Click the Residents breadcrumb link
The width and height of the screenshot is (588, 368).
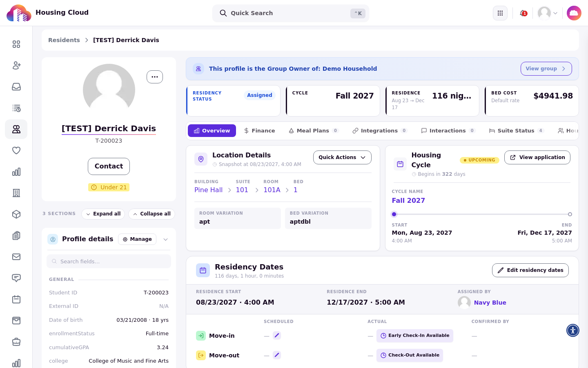click(x=64, y=40)
